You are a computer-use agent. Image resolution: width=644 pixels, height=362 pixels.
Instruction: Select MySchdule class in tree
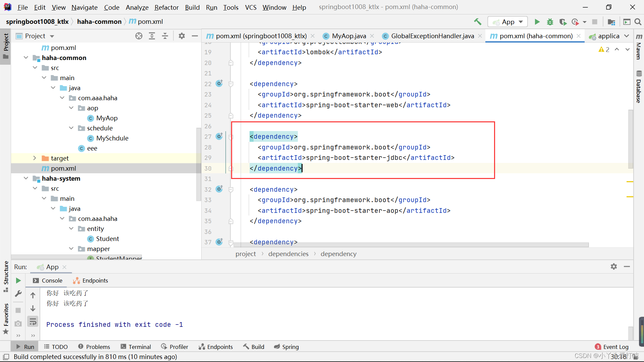pos(112,138)
